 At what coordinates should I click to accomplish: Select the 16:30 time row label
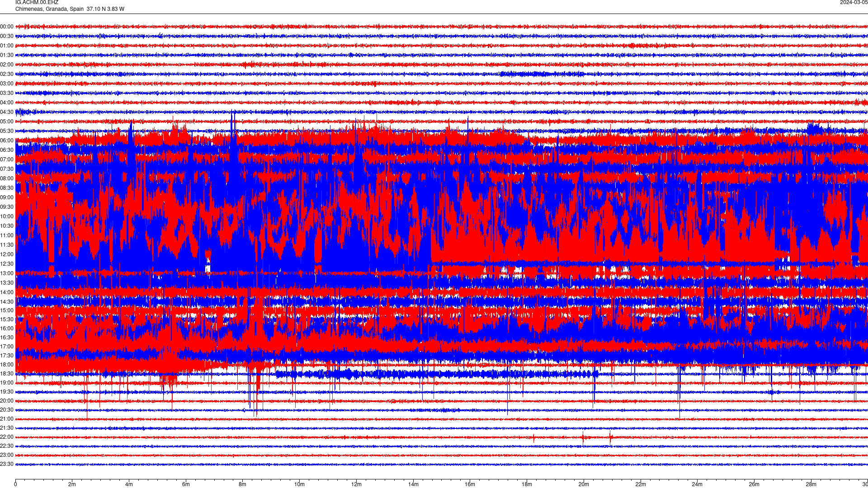[7, 338]
